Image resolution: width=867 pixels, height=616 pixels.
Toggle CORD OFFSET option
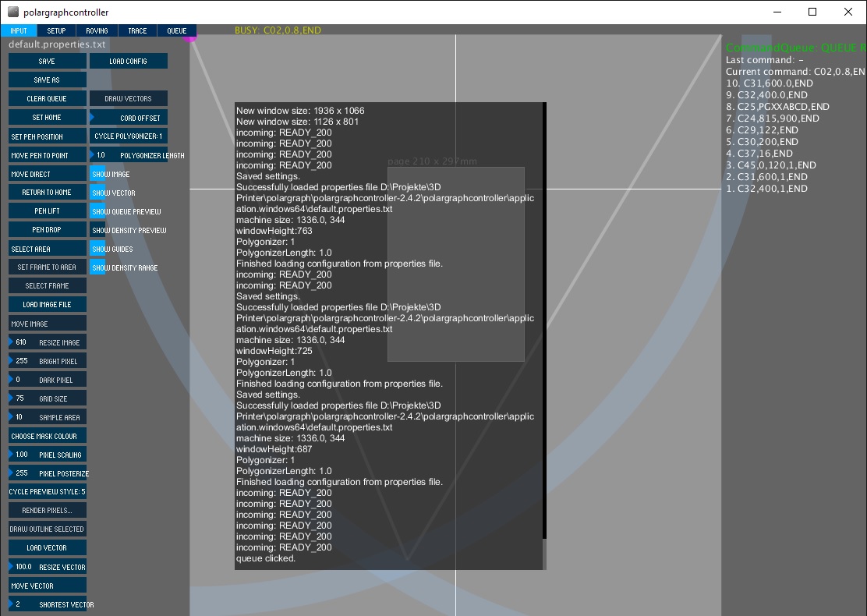(x=129, y=118)
